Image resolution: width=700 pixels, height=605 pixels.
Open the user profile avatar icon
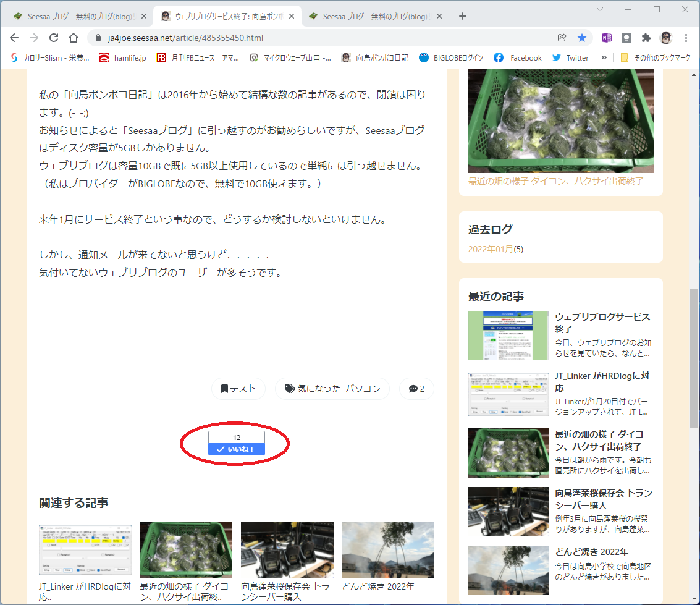point(666,38)
